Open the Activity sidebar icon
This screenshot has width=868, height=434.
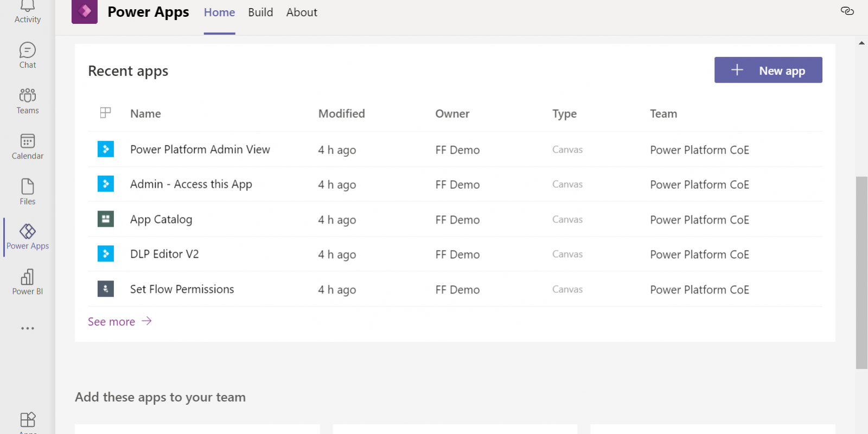(x=27, y=12)
